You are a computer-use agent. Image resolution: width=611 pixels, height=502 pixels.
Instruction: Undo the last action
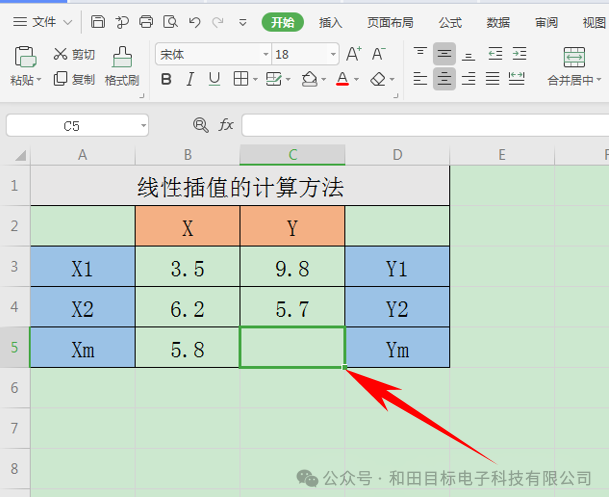coord(194,22)
